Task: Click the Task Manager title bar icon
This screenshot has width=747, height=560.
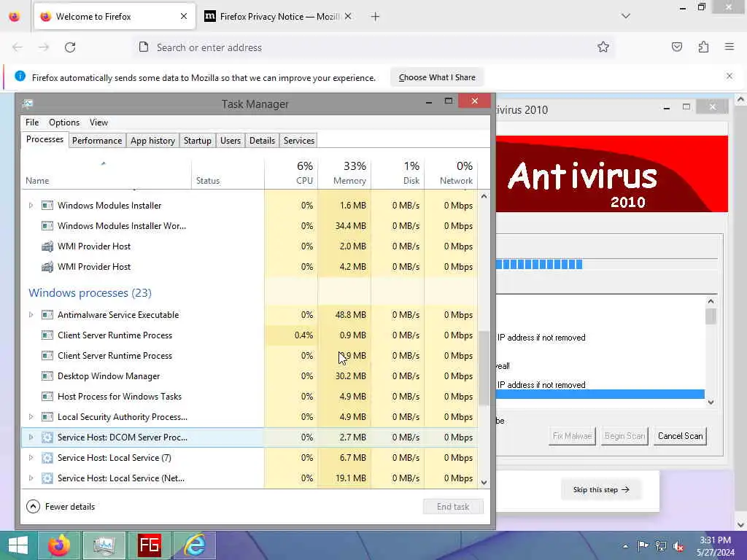Action: tap(28, 104)
